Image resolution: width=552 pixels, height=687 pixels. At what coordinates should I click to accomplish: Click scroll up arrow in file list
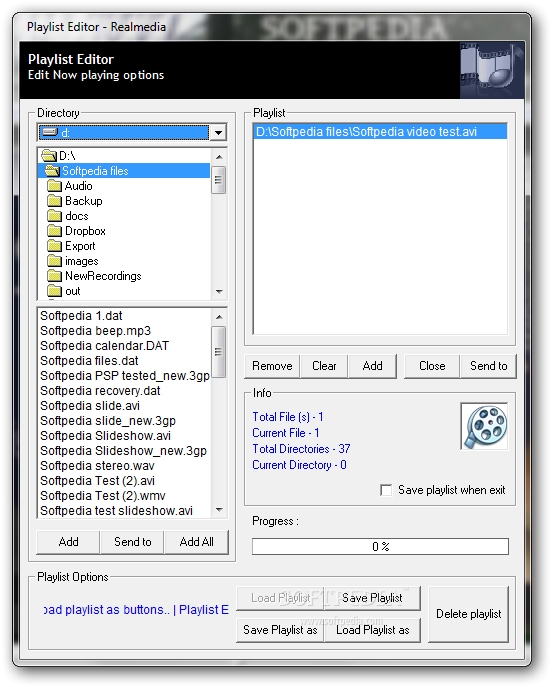pos(219,316)
